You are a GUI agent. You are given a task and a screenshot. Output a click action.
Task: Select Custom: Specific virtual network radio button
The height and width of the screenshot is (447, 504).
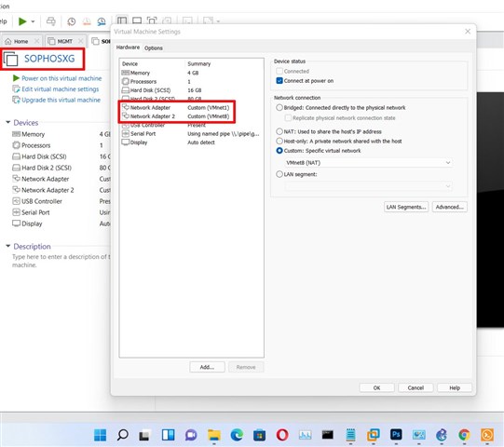[x=279, y=151]
